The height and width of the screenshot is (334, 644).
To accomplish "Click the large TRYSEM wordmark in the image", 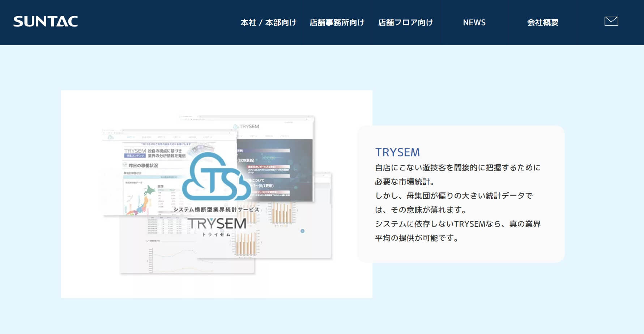I will point(217,224).
